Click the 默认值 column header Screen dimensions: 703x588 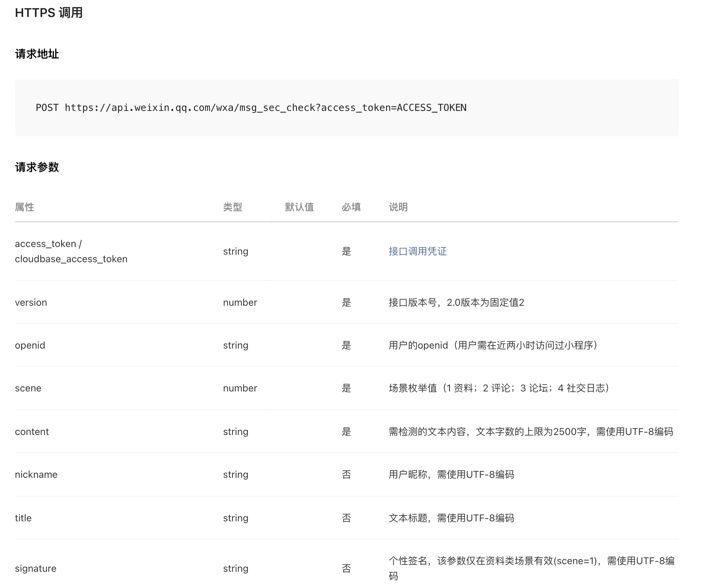coord(299,207)
